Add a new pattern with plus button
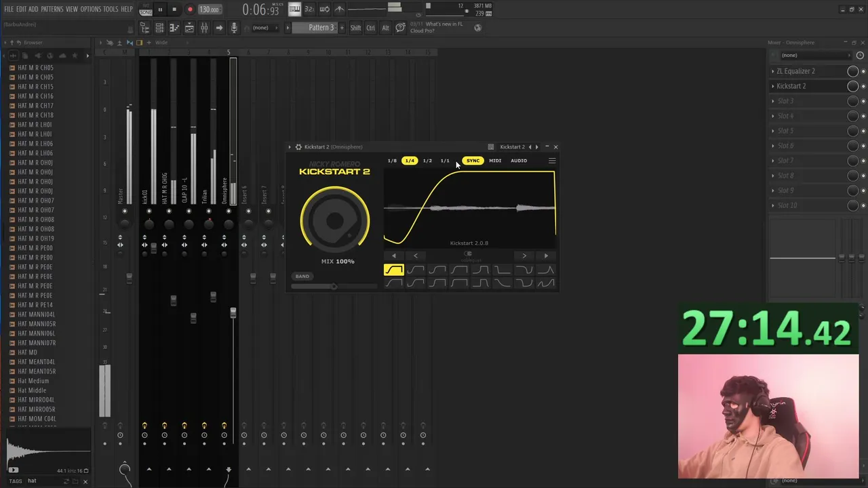 click(x=342, y=28)
